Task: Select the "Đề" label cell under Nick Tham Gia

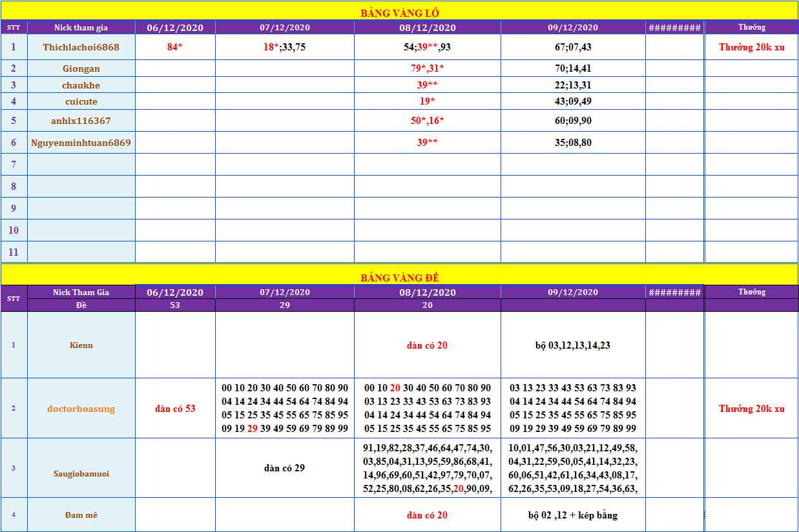Action: pos(81,305)
